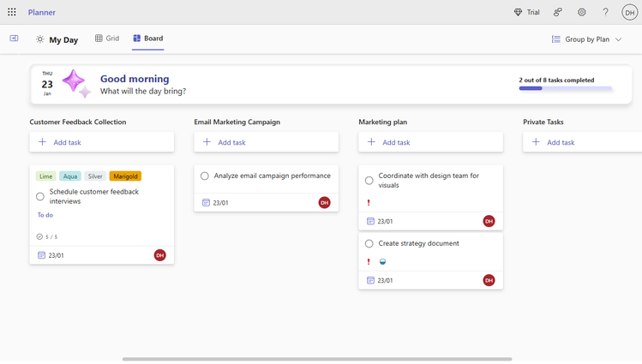The width and height of the screenshot is (642, 364).
Task: Toggle the sidebar navigation pane icon
Action: click(x=14, y=39)
